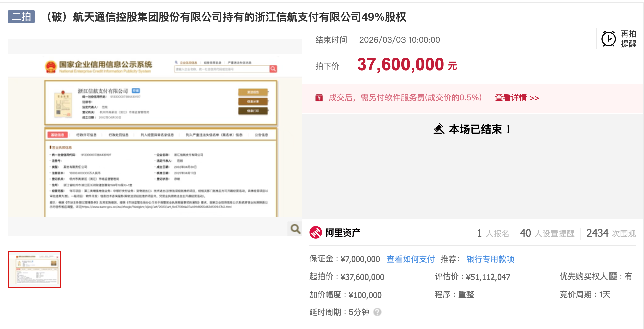
Task: Click the magnifier zoom icon on the image
Action: tap(294, 229)
